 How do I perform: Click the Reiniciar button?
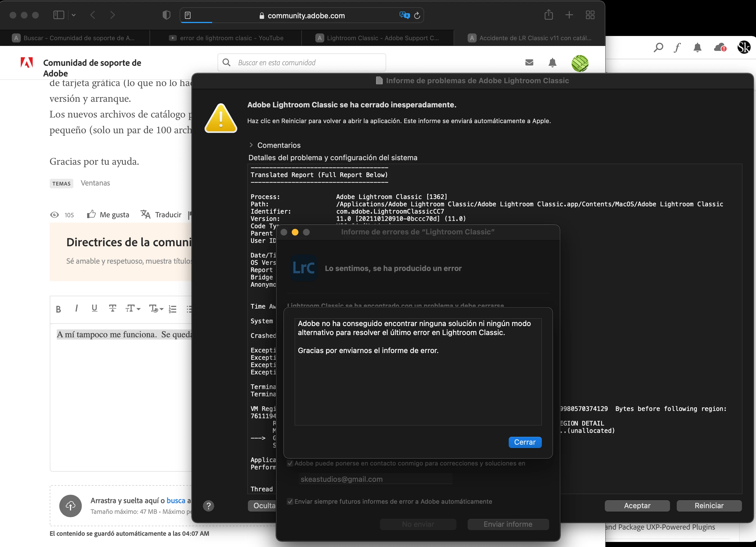pyautogui.click(x=709, y=506)
